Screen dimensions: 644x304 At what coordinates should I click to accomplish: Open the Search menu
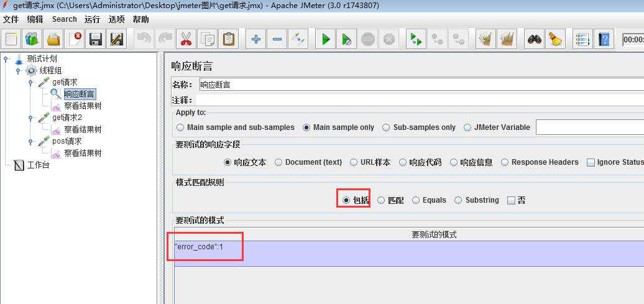coord(65,19)
